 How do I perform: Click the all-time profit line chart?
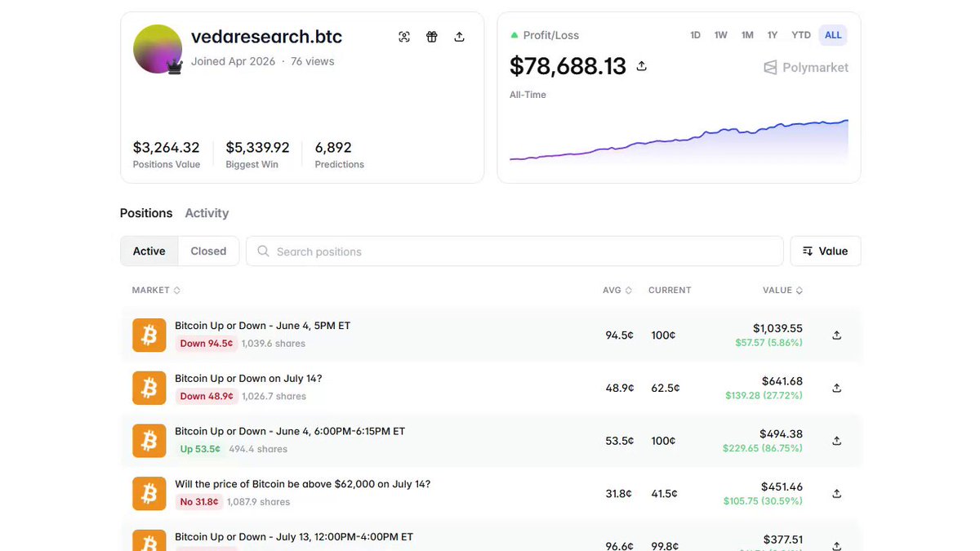coord(679,141)
